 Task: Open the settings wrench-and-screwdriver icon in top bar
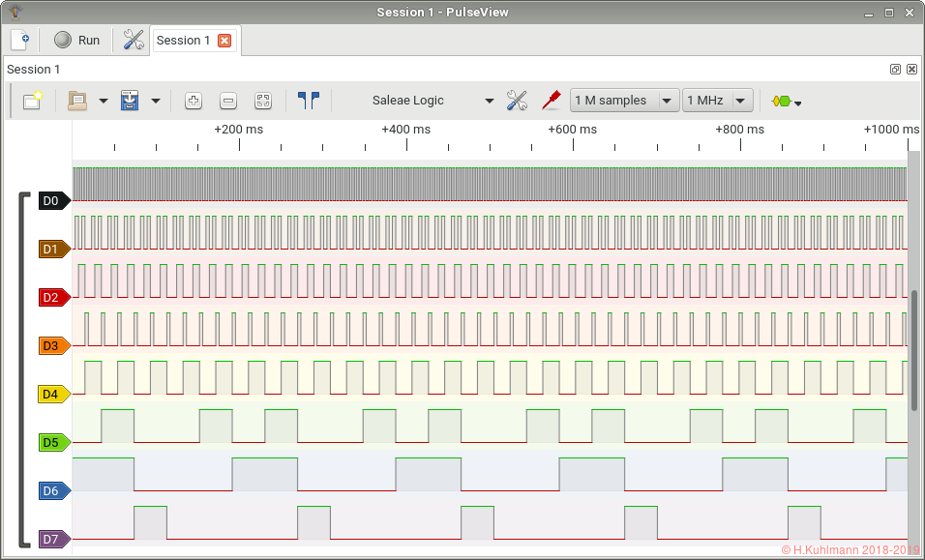pos(134,40)
